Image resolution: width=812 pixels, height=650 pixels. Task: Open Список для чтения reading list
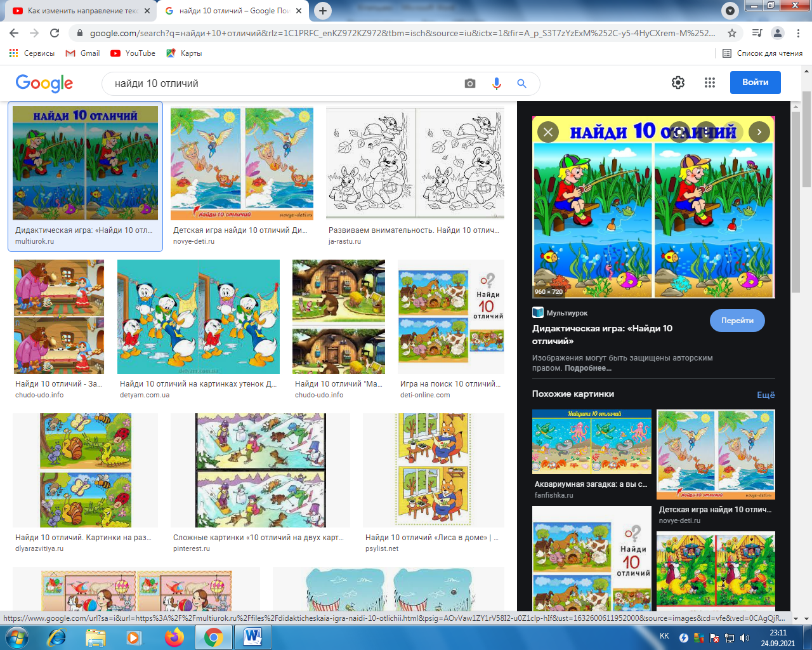[x=763, y=53]
